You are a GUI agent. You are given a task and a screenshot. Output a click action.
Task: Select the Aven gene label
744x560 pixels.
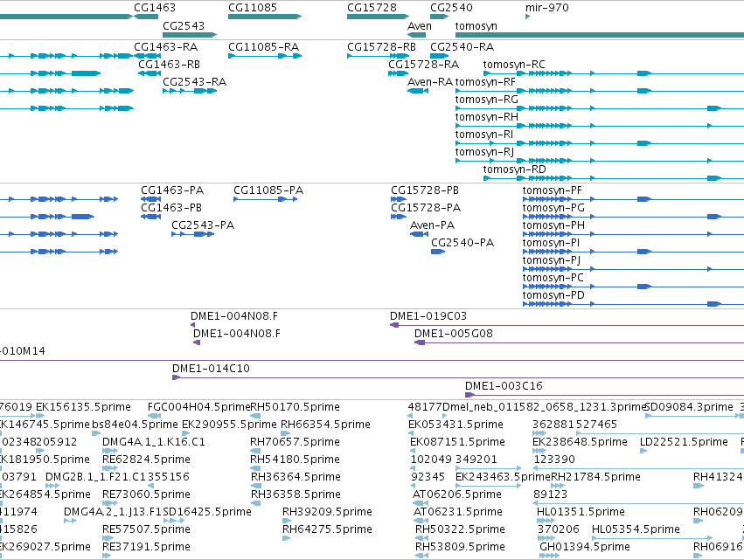(x=420, y=25)
